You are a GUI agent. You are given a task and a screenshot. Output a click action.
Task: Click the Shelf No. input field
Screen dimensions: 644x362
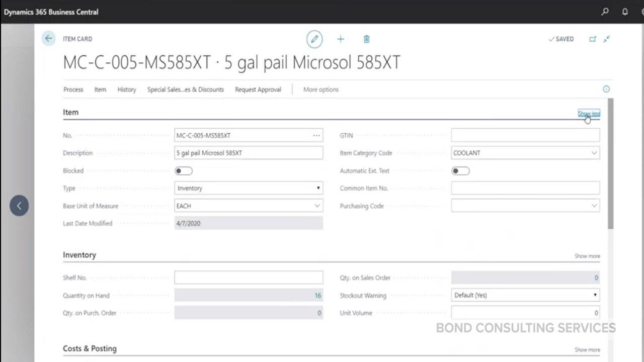tap(249, 278)
